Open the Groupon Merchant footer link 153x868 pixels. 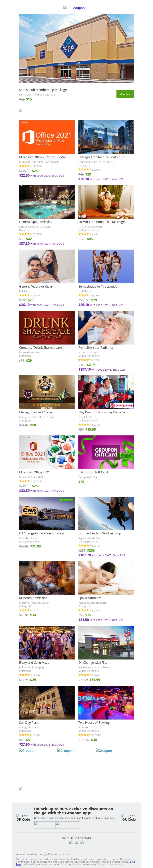click(27, 854)
